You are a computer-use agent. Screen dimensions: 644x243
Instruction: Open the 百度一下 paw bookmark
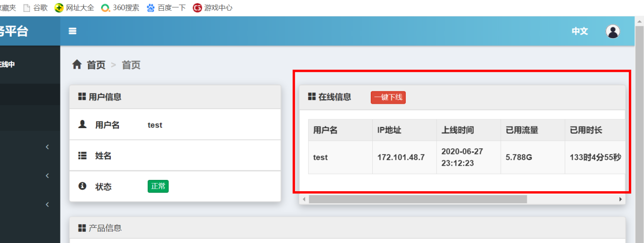click(x=166, y=8)
